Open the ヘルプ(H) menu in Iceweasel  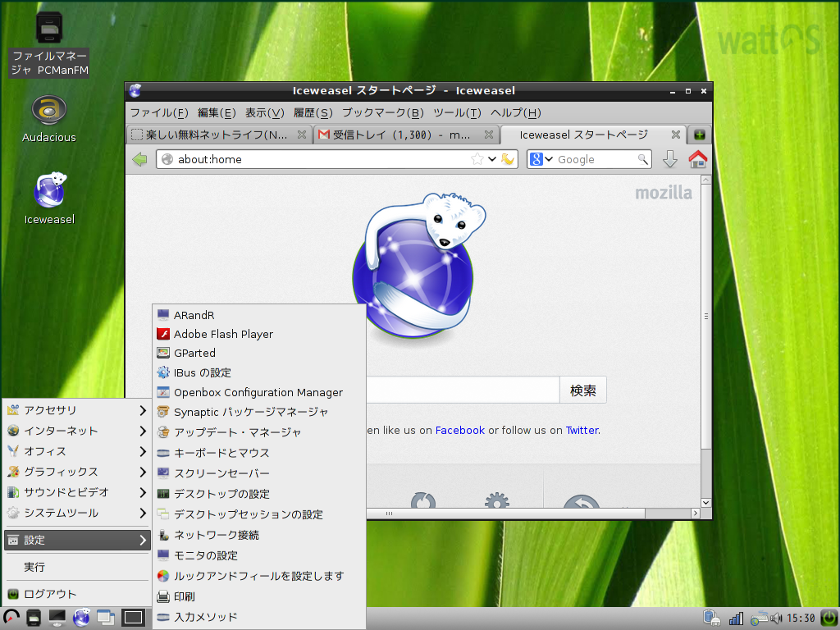tap(516, 113)
